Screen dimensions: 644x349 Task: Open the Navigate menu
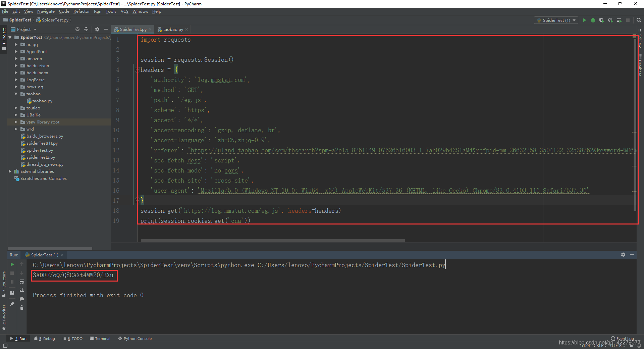click(46, 11)
